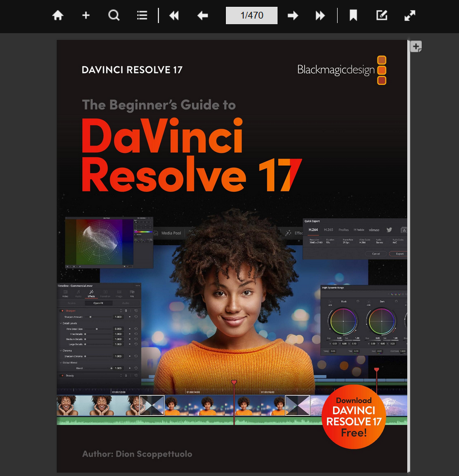Jump to last page with double-right arrow
This screenshot has width=459, height=476.
click(320, 15)
